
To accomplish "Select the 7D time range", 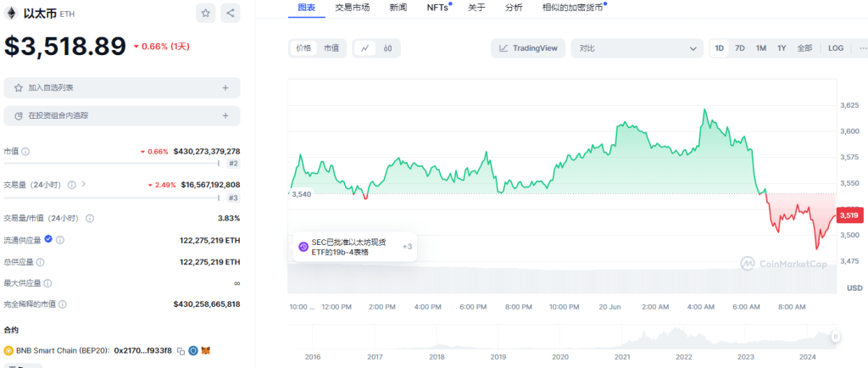I will 740,48.
